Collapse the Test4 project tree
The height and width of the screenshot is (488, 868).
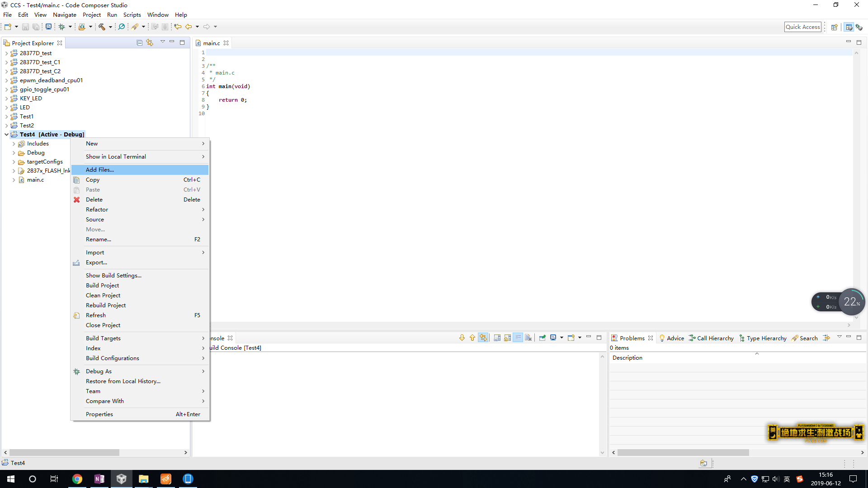(6, 135)
